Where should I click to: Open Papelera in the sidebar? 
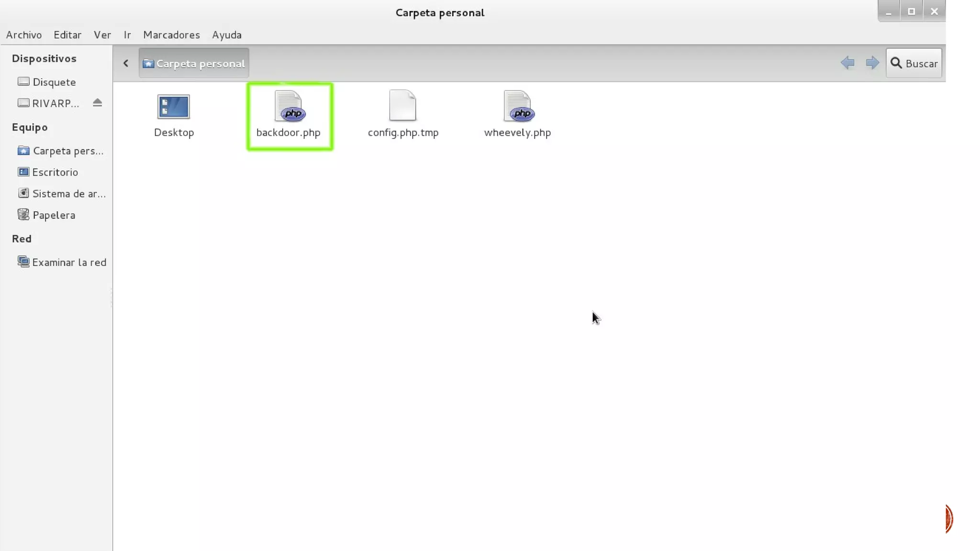(x=54, y=215)
